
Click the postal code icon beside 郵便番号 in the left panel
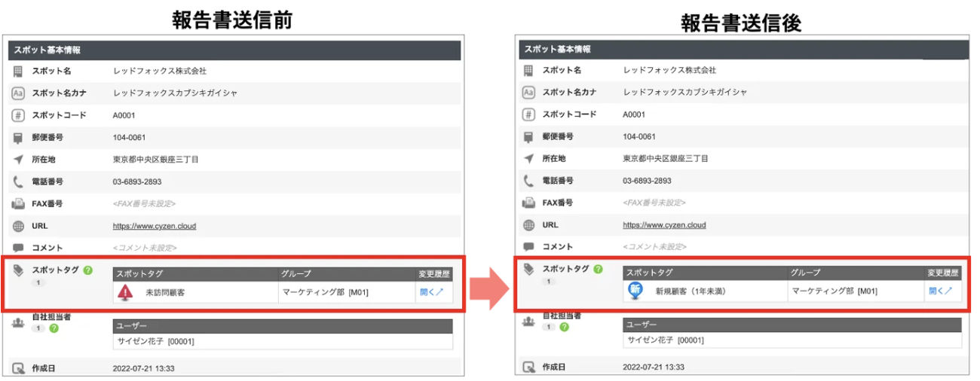coord(19,137)
